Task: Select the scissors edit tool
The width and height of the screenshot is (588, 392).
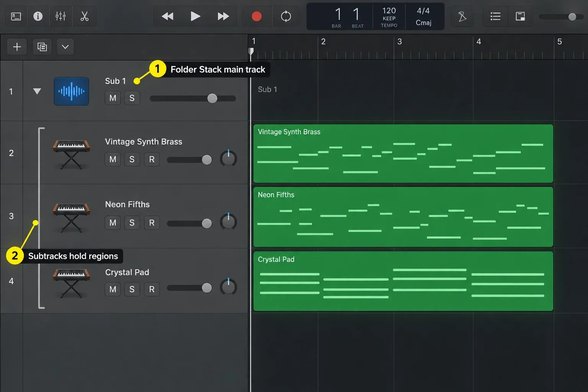Action: tap(84, 16)
